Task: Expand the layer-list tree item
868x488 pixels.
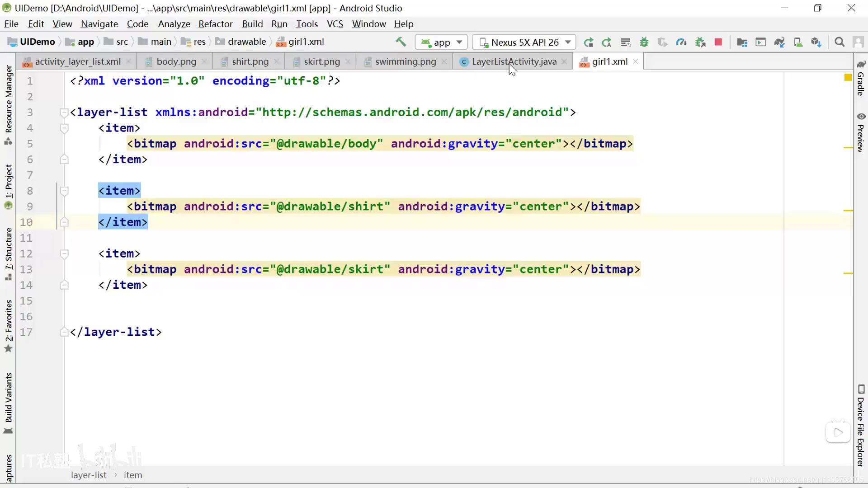Action: pos(64,112)
